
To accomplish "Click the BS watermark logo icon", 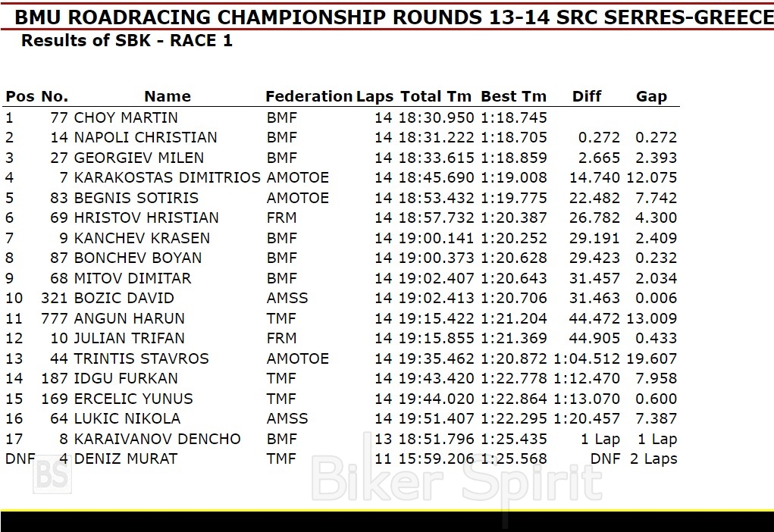I will coord(52,474).
